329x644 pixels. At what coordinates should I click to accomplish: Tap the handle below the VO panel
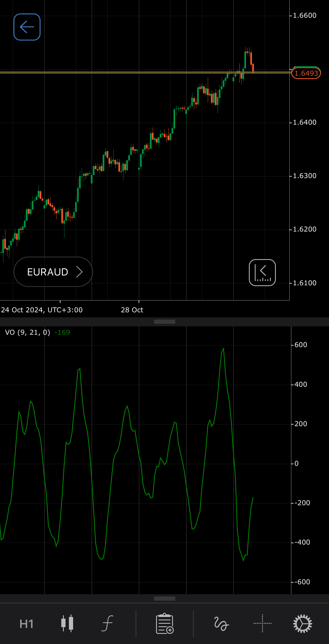[x=164, y=598]
